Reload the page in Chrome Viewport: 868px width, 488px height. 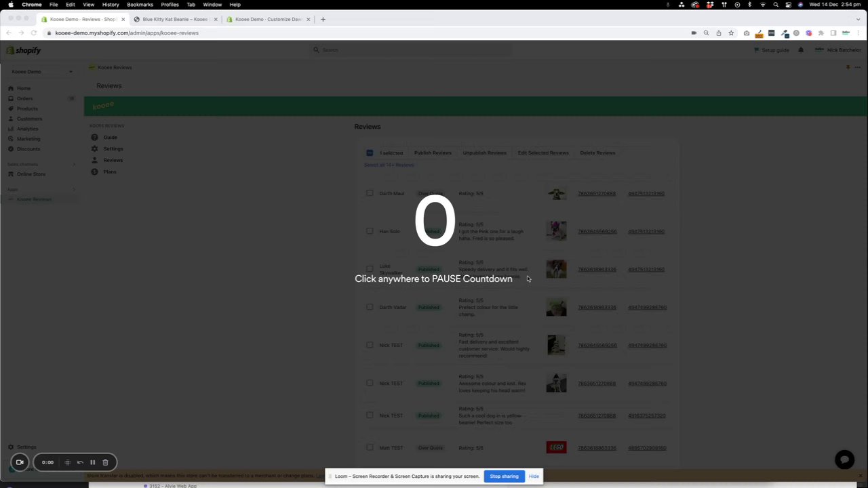[x=33, y=33]
